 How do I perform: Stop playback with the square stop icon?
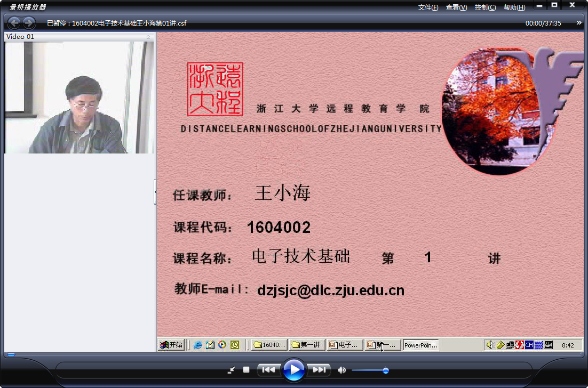[x=246, y=370]
